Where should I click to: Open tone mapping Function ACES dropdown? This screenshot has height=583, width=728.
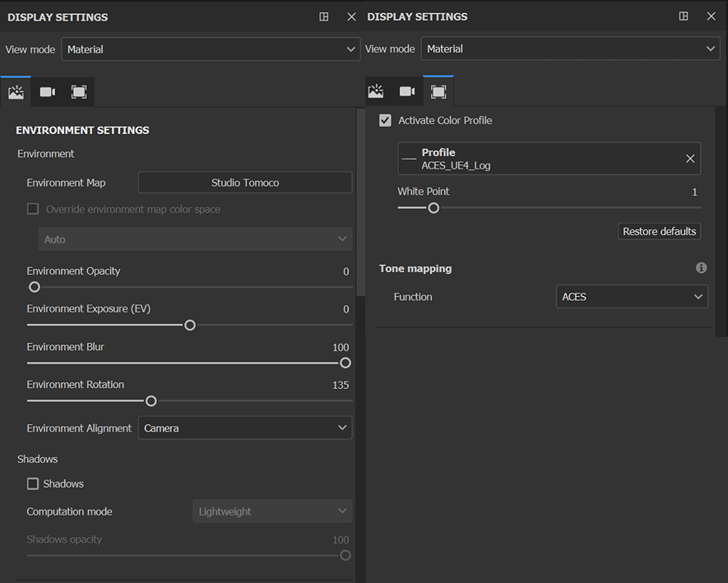631,297
